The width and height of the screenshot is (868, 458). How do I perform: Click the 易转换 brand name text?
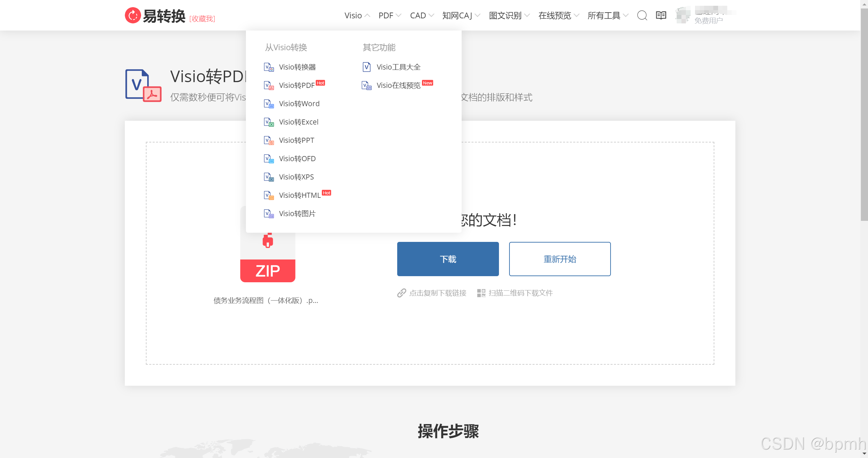pos(164,16)
